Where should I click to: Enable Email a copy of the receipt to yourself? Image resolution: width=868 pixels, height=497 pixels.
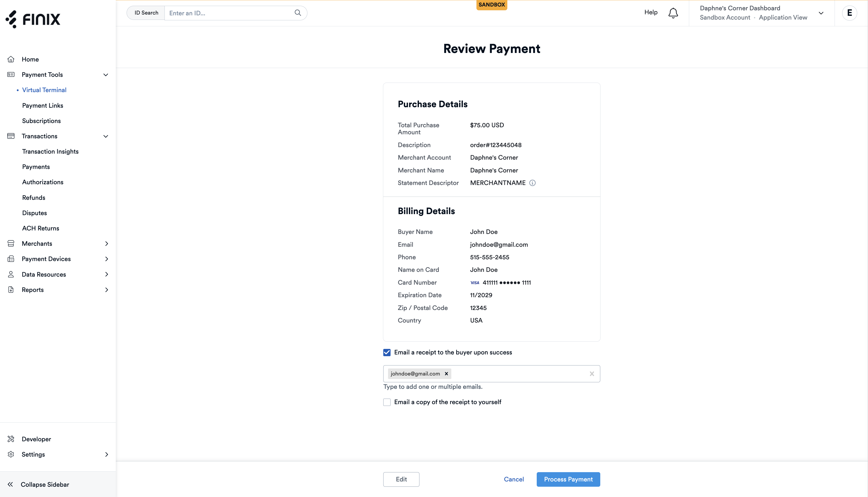[387, 402]
